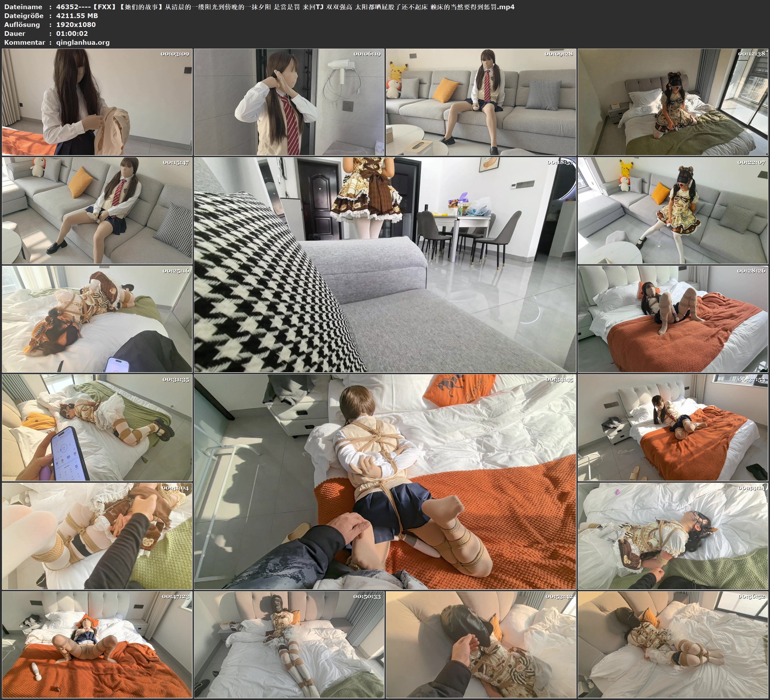Select the thumbnail at 00:47:23
The width and height of the screenshot is (770, 700).
point(97,644)
